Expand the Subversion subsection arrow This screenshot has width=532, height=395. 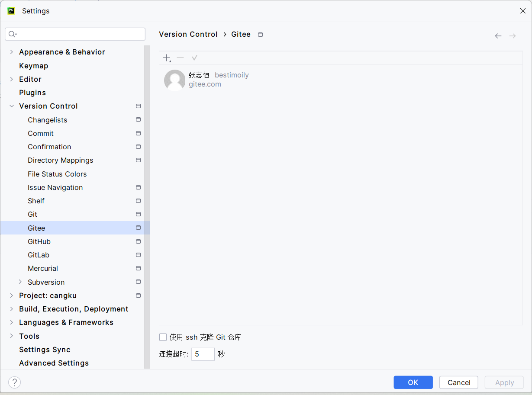point(20,282)
